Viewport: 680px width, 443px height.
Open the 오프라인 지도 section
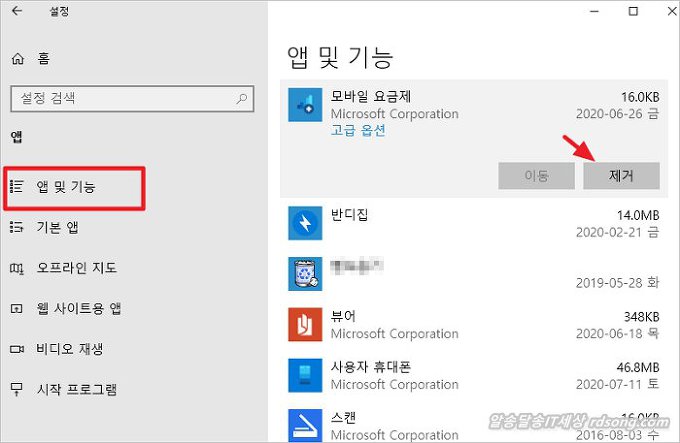click(76, 268)
